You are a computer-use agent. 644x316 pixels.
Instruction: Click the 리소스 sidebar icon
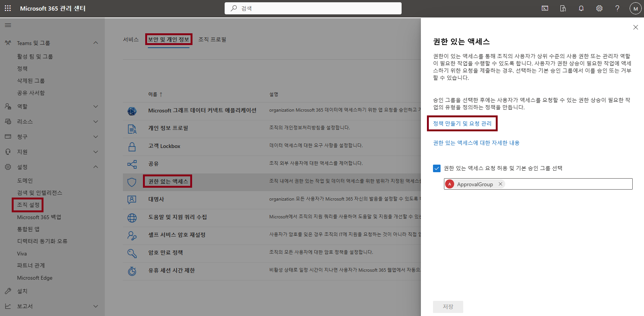(8, 121)
